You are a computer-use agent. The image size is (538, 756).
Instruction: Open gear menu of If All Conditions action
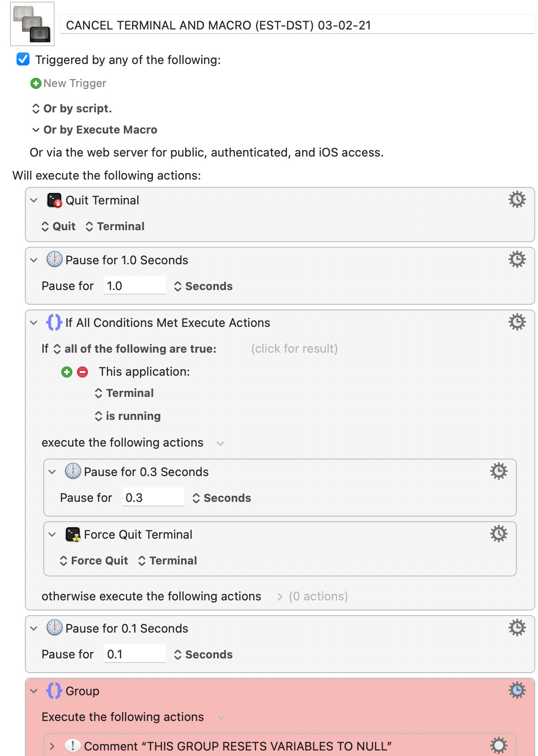517,322
